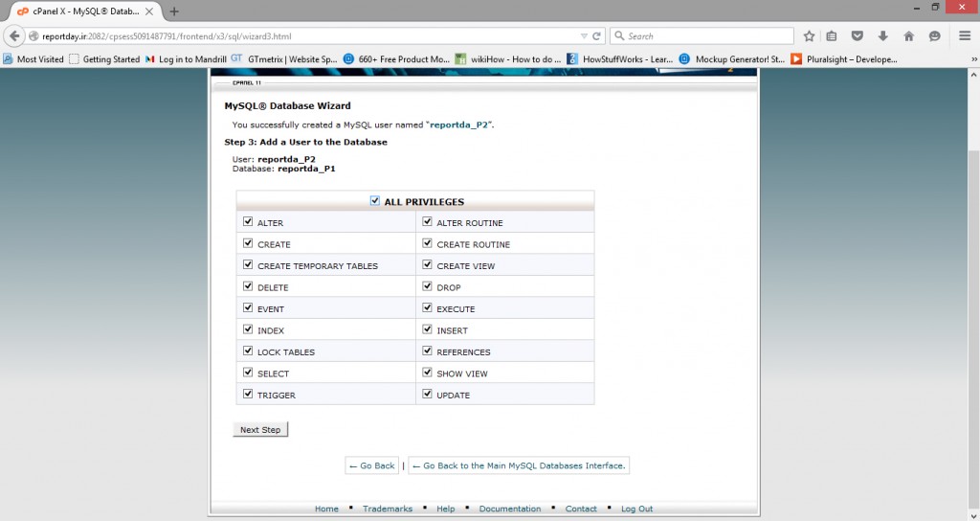Go to Firefox home page icon
Image resolution: width=980 pixels, height=521 pixels.
[x=908, y=36]
